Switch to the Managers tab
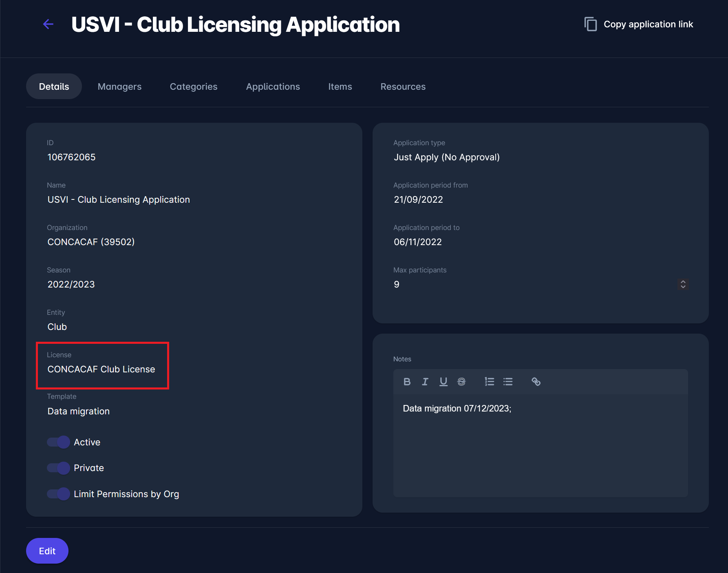The width and height of the screenshot is (728, 573). tap(119, 86)
